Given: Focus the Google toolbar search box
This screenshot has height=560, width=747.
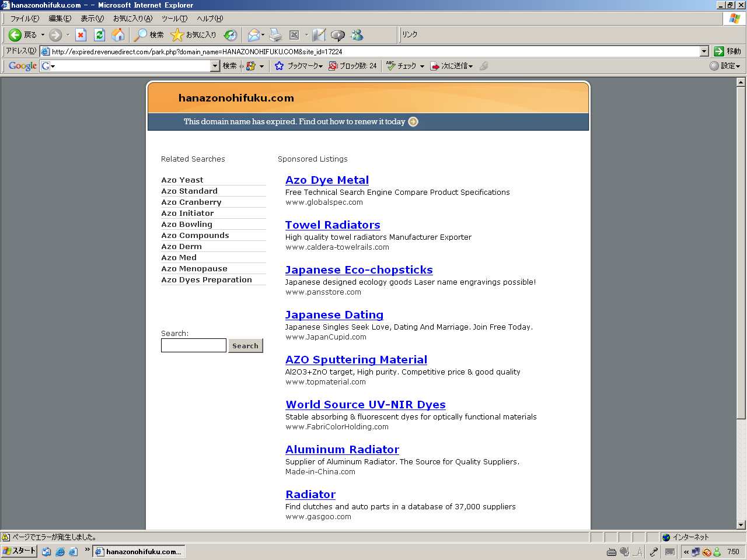Looking at the screenshot, I should (x=130, y=66).
